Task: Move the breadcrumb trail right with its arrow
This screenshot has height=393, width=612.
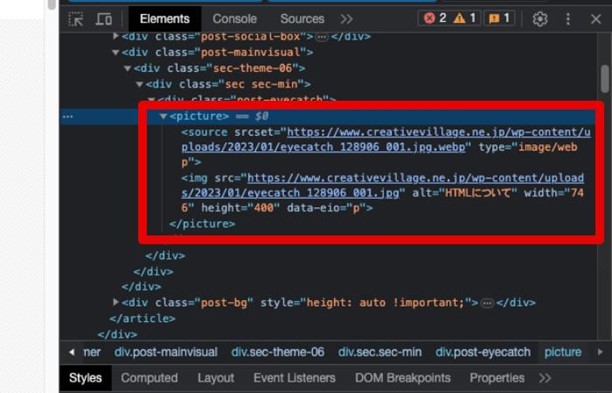Action: tap(600, 352)
